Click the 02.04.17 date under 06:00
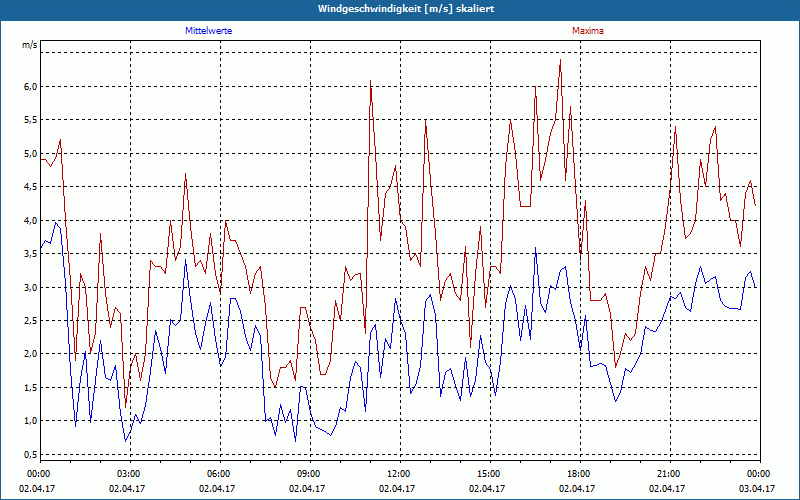Image resolution: width=800 pixels, height=500 pixels. pyautogui.click(x=217, y=488)
